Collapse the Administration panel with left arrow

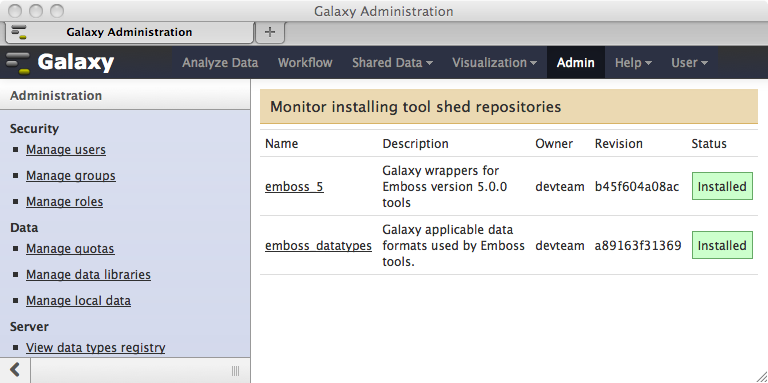[15, 370]
